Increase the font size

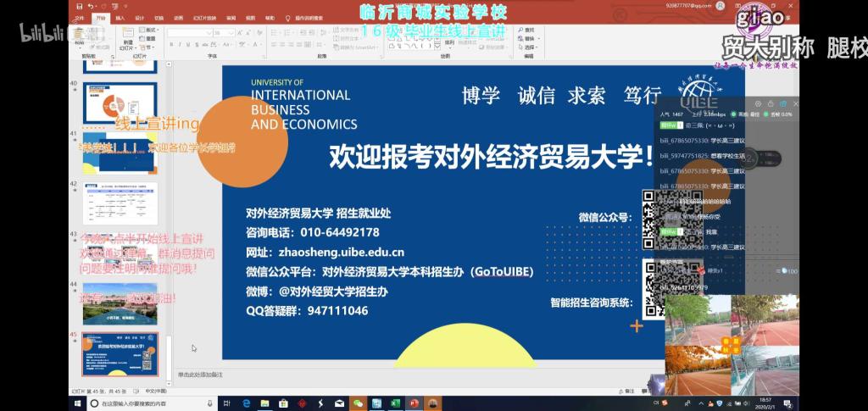pyautogui.click(x=239, y=33)
